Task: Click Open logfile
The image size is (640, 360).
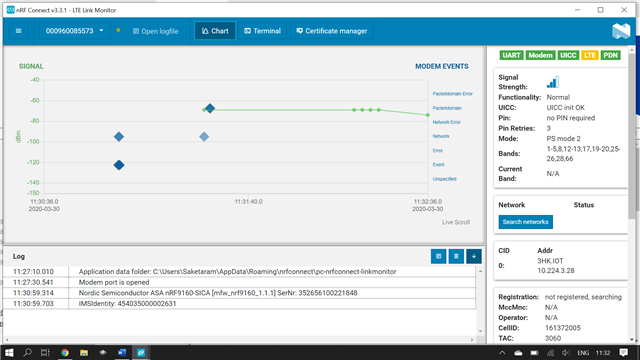Action: point(156,31)
